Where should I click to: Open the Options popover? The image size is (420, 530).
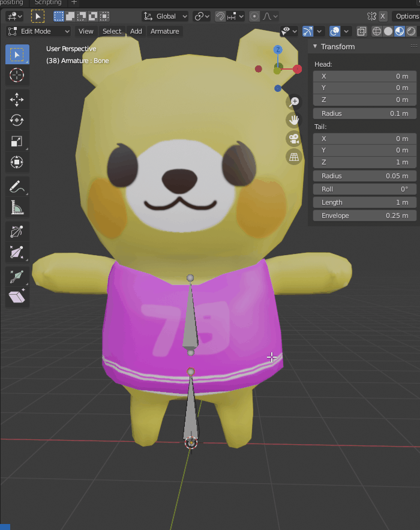click(x=406, y=16)
